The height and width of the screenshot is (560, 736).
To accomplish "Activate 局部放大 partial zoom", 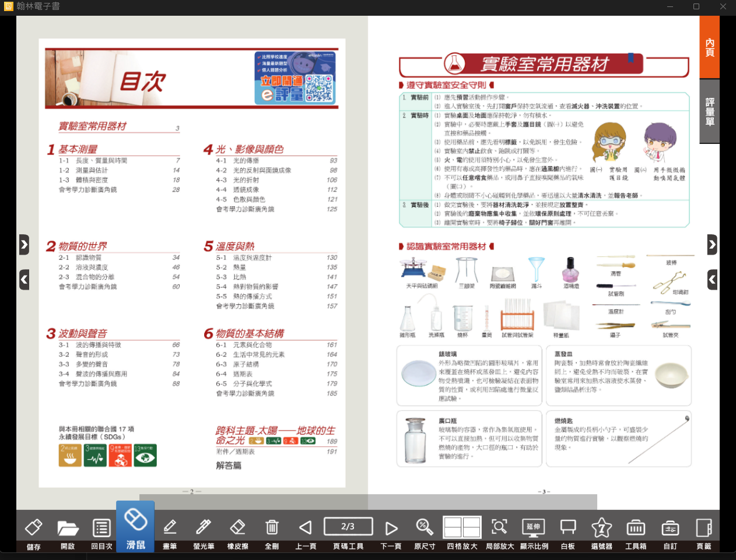I will tap(500, 533).
